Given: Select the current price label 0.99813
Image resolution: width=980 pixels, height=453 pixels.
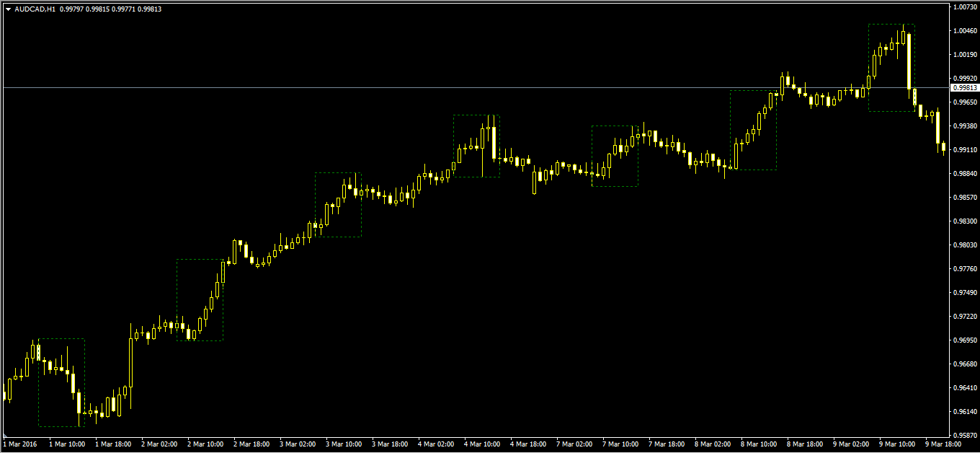Looking at the screenshot, I should pos(966,87).
